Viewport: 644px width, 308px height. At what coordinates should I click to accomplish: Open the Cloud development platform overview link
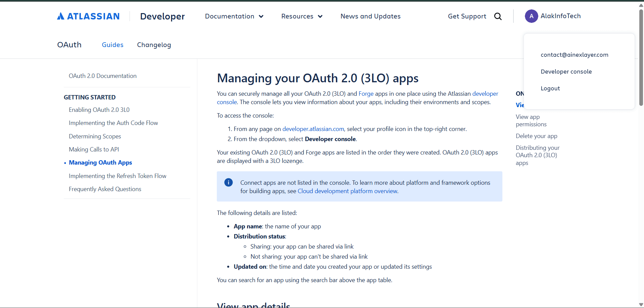pos(347,191)
